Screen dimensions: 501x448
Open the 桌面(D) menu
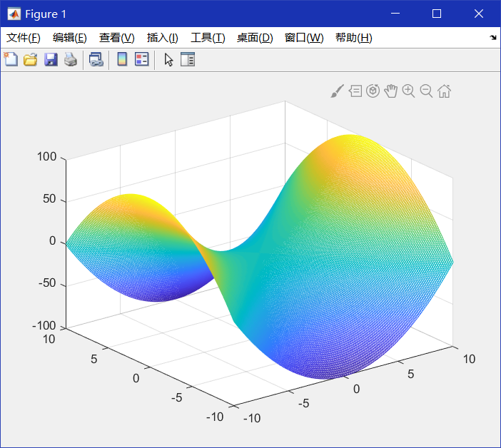pyautogui.click(x=255, y=38)
